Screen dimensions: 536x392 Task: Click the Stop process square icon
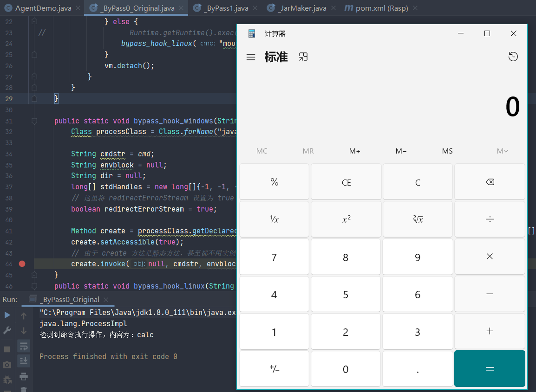coord(7,349)
